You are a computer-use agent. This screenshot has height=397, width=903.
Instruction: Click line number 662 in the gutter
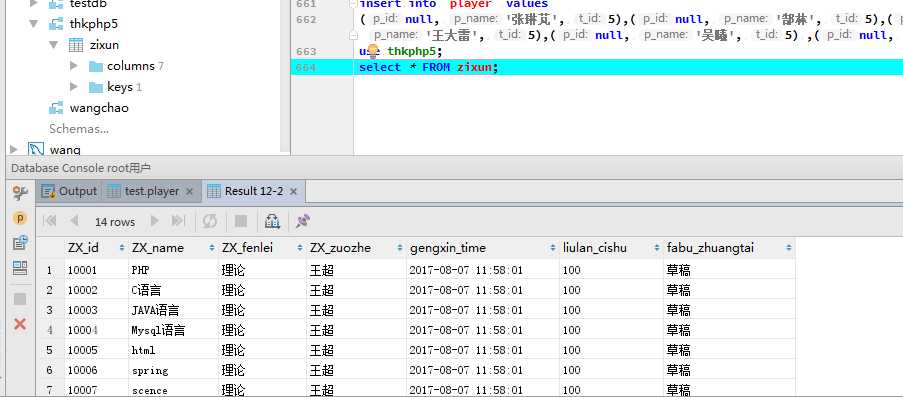(x=306, y=19)
